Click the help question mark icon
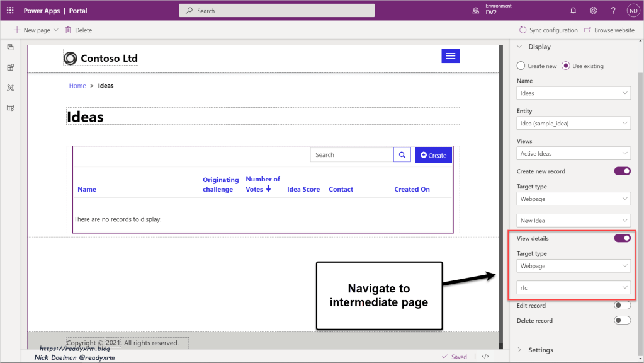644x363 pixels. coord(613,11)
